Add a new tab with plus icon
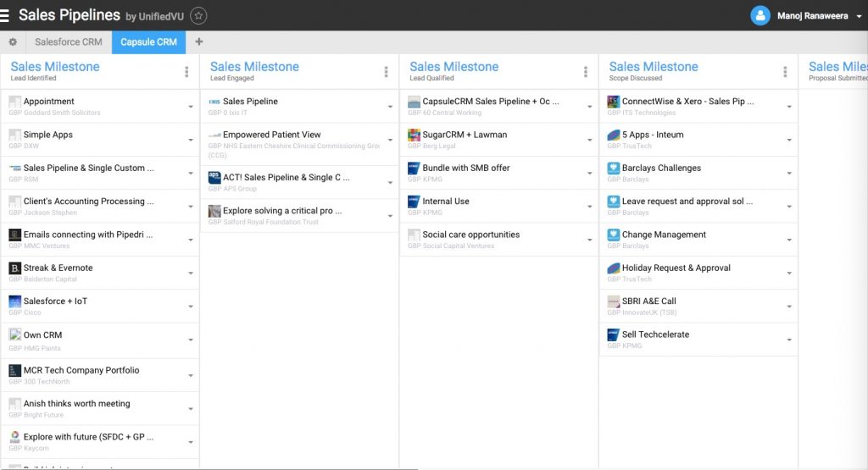 pos(199,42)
